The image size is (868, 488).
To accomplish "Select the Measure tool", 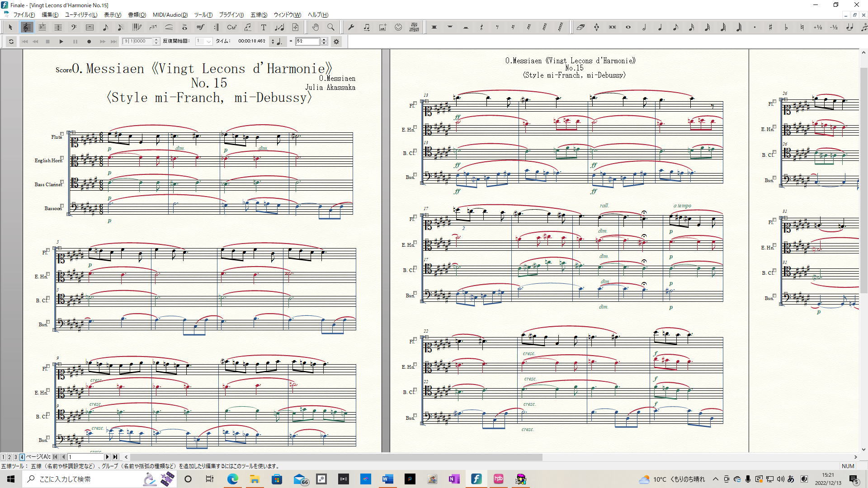I will 90,27.
